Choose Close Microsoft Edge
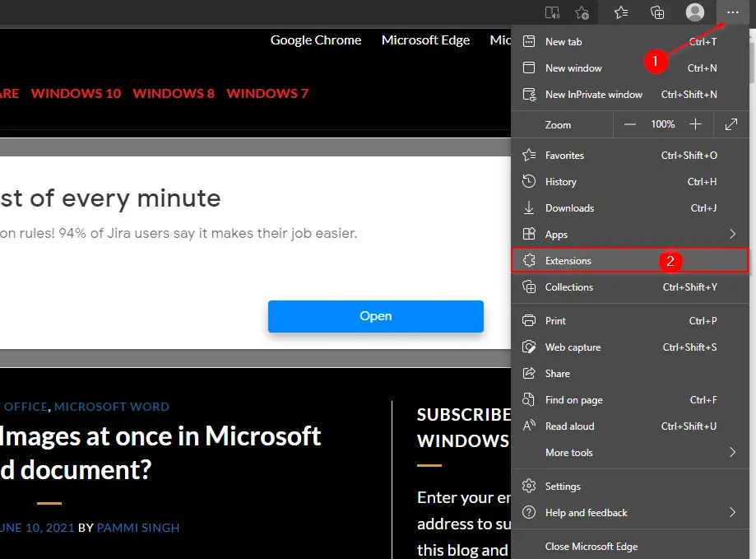Image resolution: width=756 pixels, height=559 pixels. click(x=629, y=547)
